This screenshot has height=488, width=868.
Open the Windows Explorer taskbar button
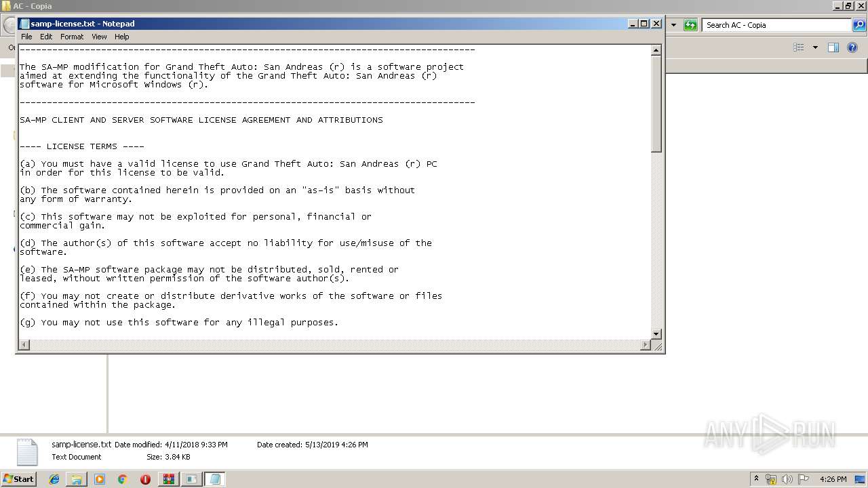(77, 479)
